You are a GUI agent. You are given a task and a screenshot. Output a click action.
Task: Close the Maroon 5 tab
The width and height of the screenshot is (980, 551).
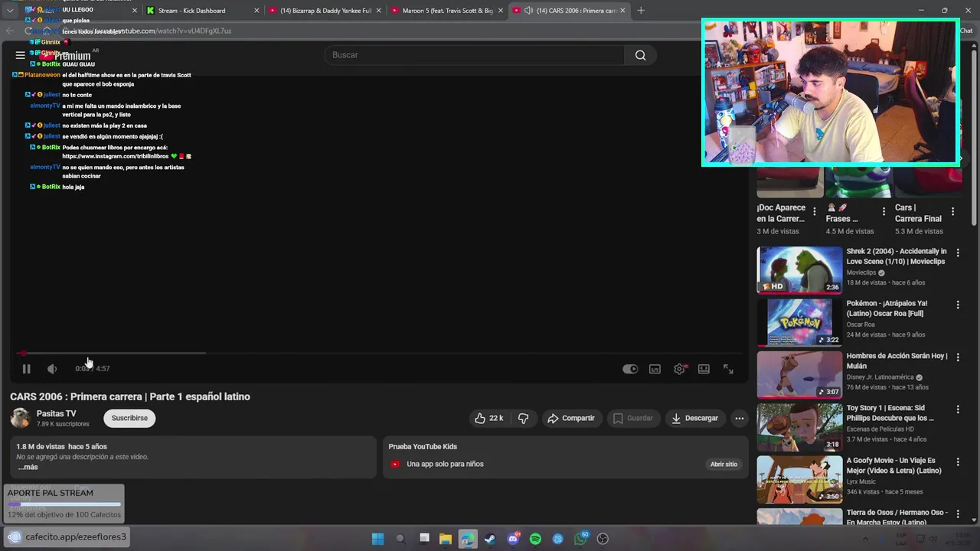pos(501,11)
